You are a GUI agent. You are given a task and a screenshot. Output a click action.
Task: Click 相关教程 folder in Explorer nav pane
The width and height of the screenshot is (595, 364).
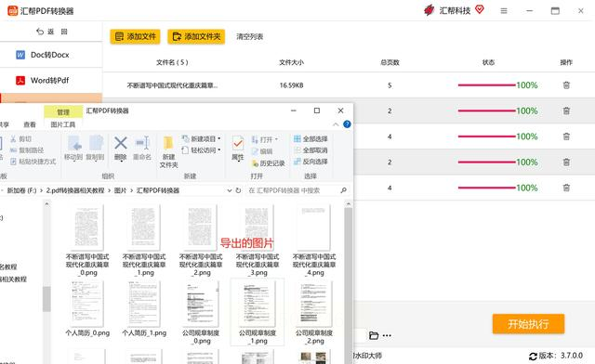coord(13,279)
